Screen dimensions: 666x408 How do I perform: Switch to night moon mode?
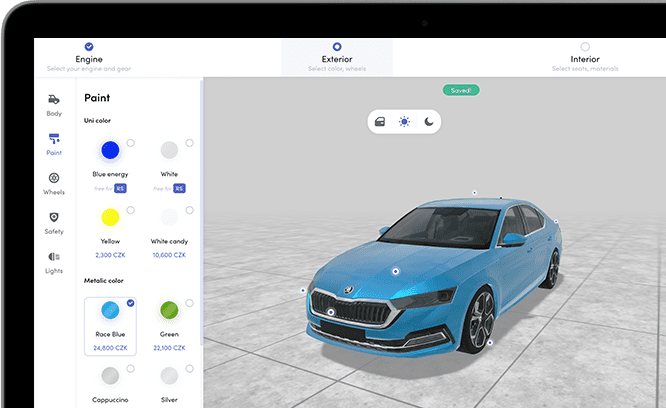click(x=429, y=122)
